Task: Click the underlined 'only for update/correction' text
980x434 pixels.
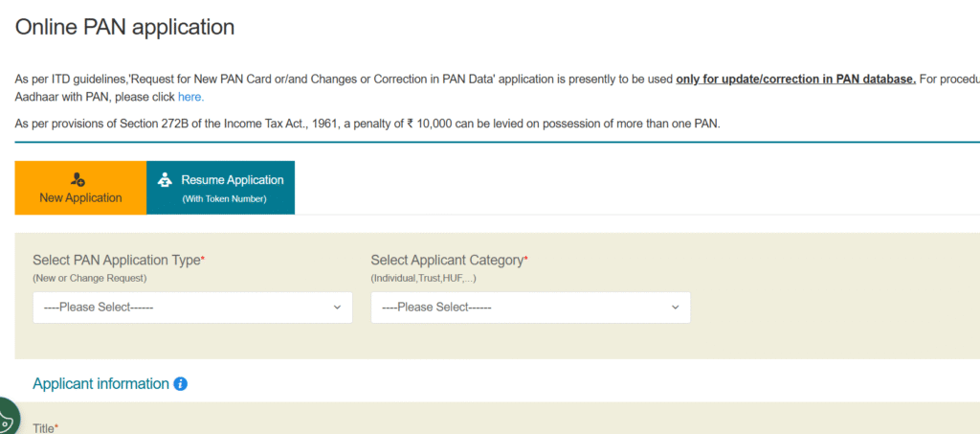Action: pyautogui.click(x=795, y=79)
